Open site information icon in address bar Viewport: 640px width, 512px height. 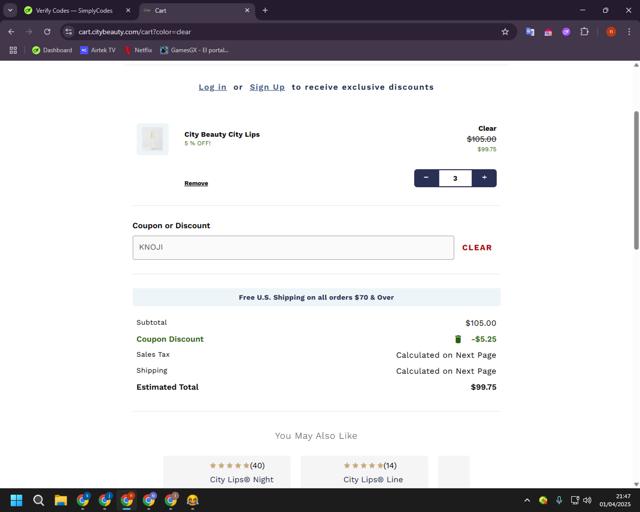click(69, 32)
